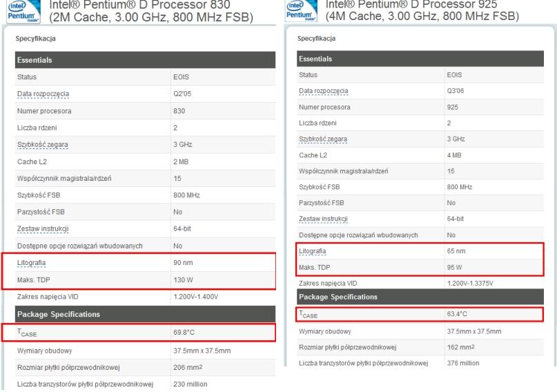Click 'Status' label in the 830 table
Image resolution: width=557 pixels, height=392 pixels.
(27, 77)
